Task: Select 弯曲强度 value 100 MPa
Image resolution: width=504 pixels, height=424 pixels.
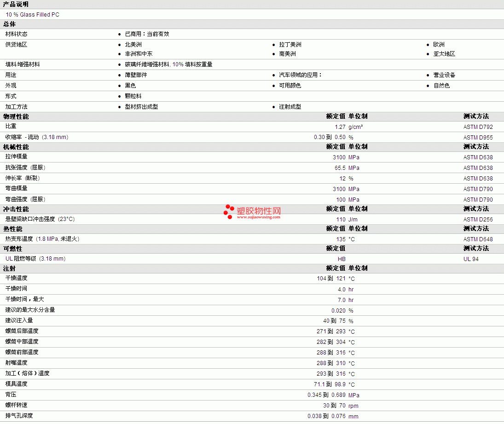Action: tap(348, 200)
